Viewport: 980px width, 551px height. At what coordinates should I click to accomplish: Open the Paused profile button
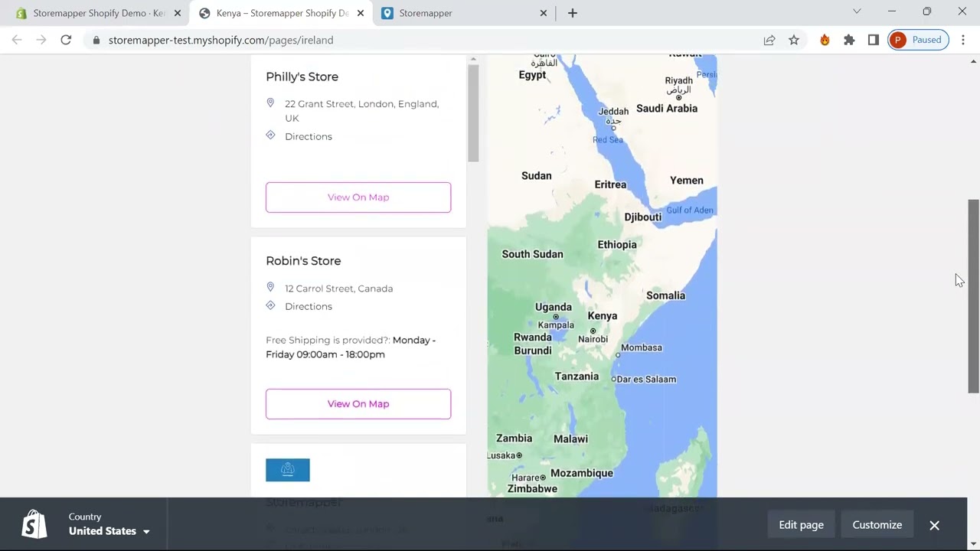point(918,40)
